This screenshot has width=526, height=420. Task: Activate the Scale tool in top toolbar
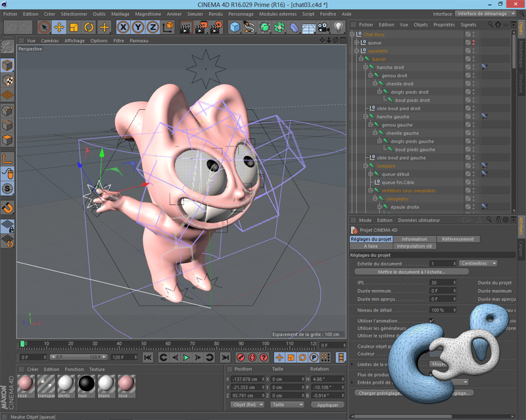74,27
